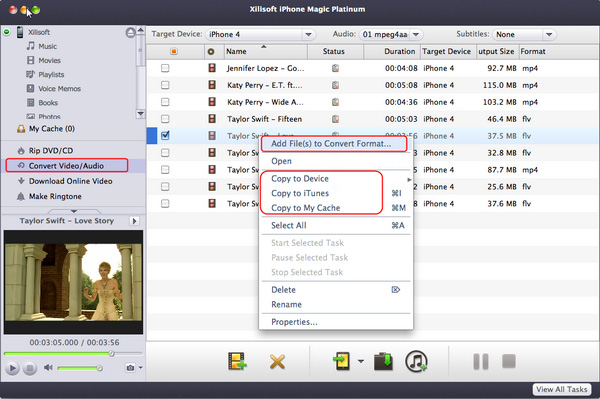The width and height of the screenshot is (600, 399).
Task: Click the sidebar scroll up arrow
Action: pyautogui.click(x=140, y=30)
